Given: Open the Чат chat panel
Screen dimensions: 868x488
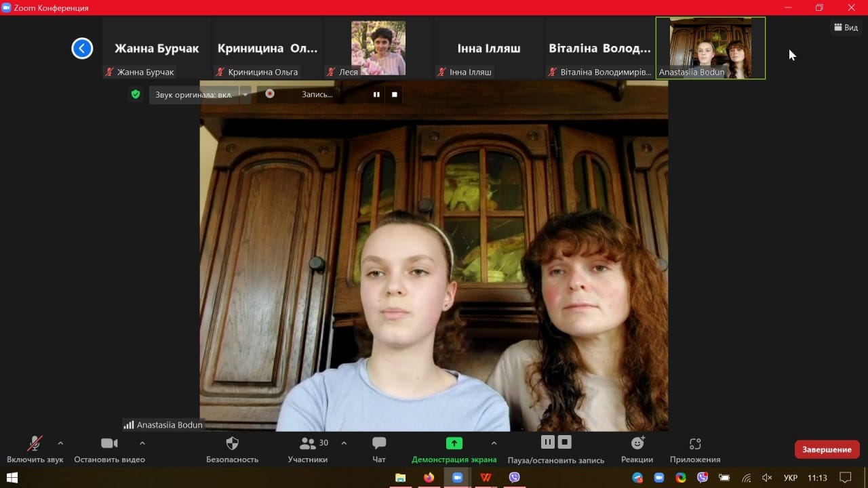Looking at the screenshot, I should 379,449.
